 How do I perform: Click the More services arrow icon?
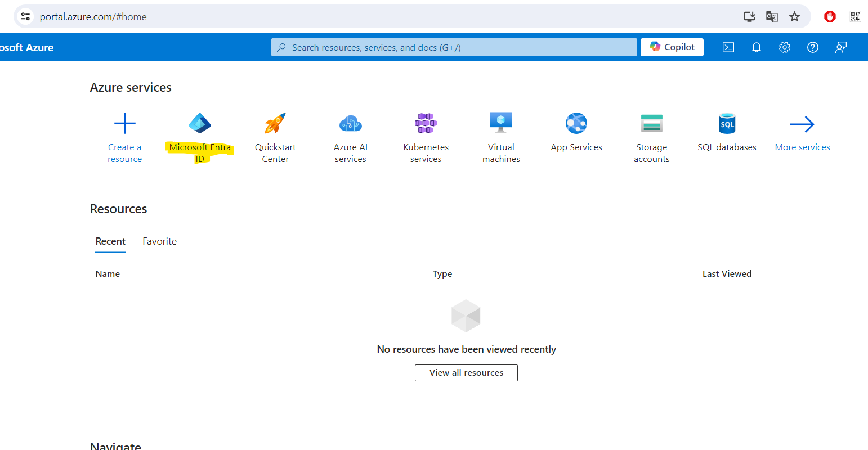[x=802, y=124]
